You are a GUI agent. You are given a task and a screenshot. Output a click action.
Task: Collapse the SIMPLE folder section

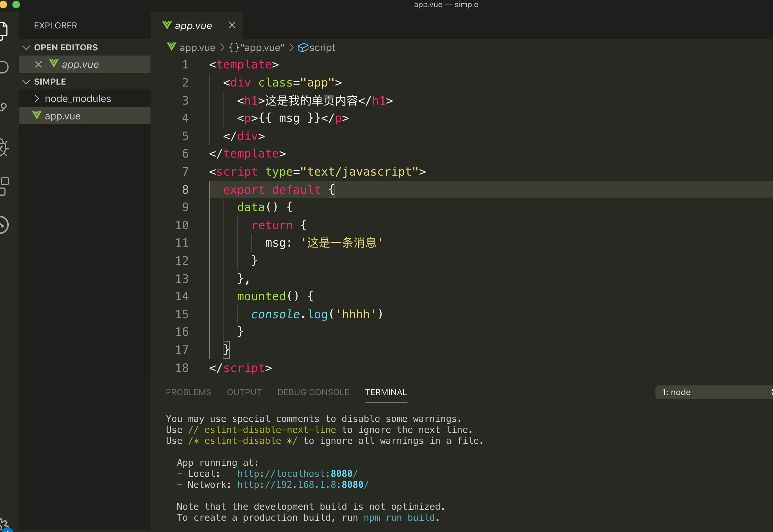point(26,82)
